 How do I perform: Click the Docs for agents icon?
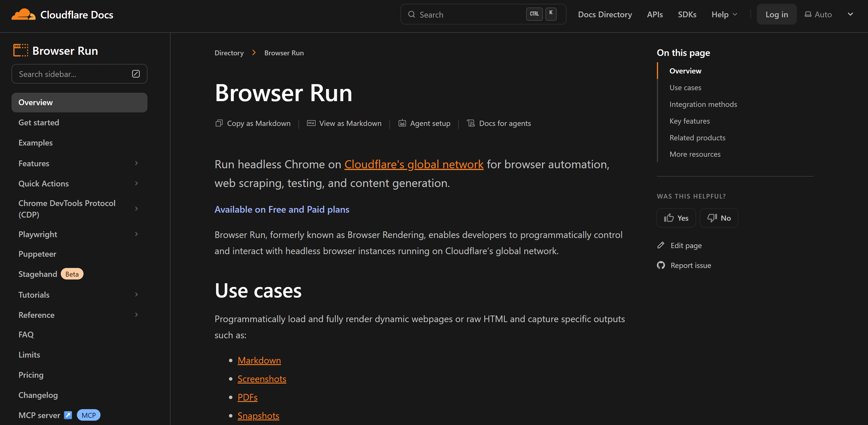coord(471,123)
